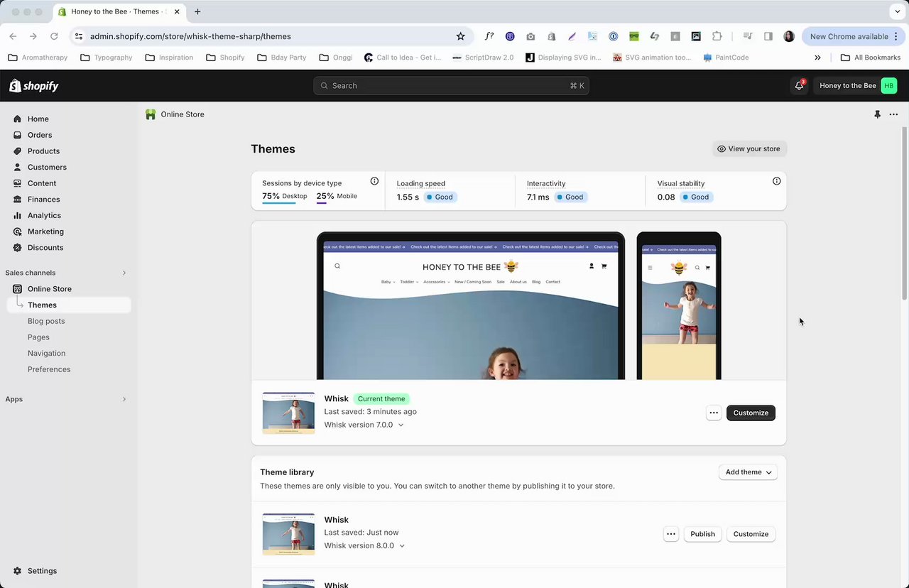Open the ScriptDraw 2.0 bookmark
909x588 pixels.
point(483,58)
